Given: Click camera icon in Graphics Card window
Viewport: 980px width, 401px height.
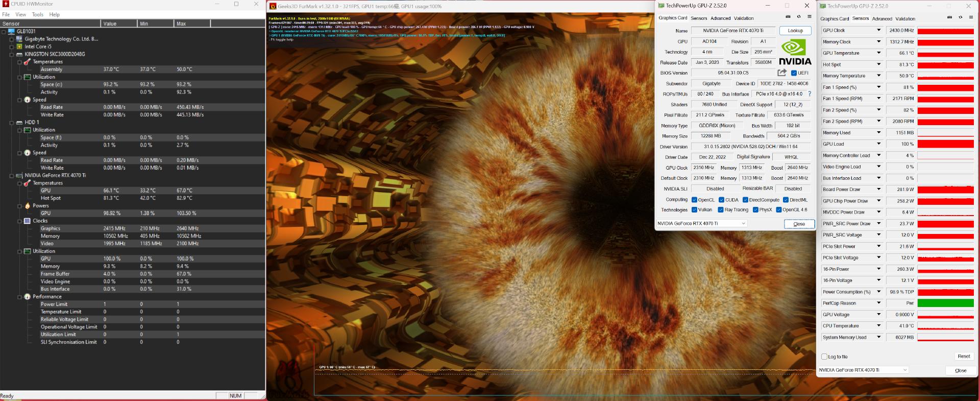Looking at the screenshot, I should (788, 17).
